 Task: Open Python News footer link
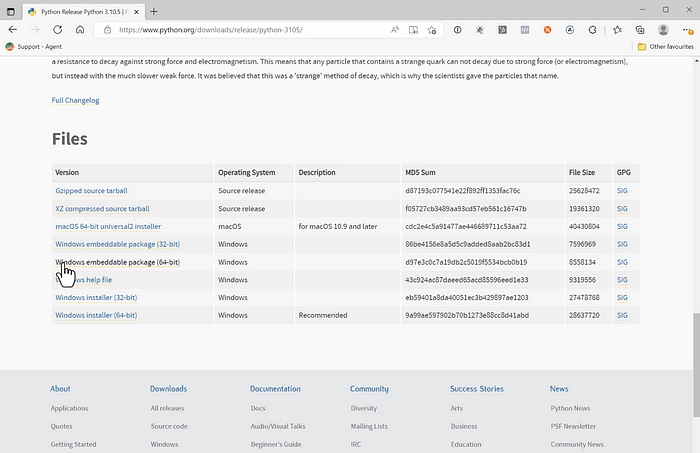tap(570, 408)
